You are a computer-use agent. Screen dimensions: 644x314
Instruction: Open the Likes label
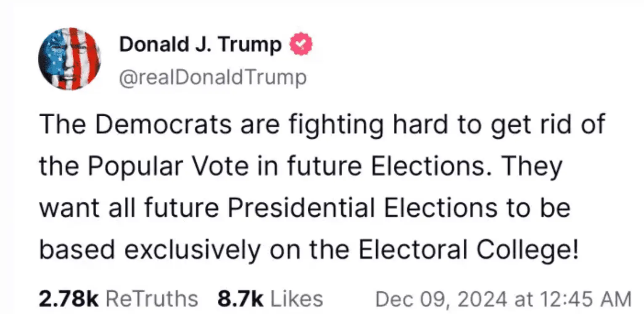point(296,299)
